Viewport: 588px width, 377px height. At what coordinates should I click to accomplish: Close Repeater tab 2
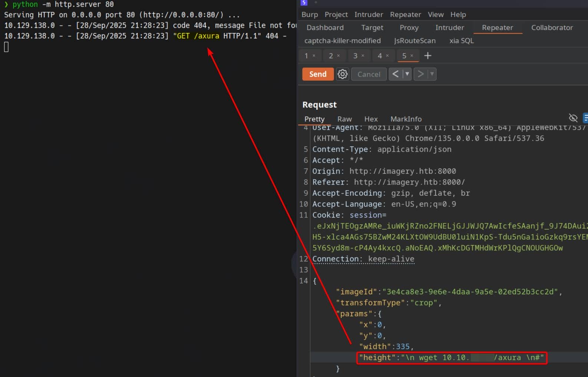[338, 56]
